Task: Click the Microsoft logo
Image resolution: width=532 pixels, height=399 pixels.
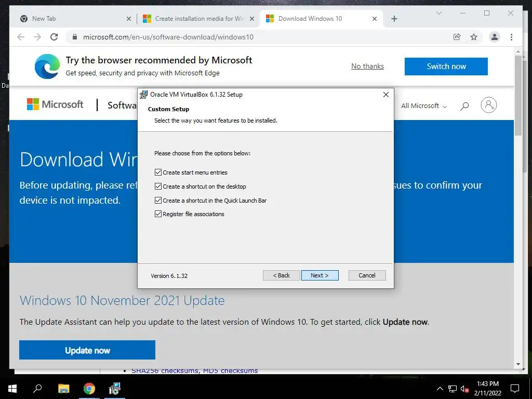Action: click(55, 104)
